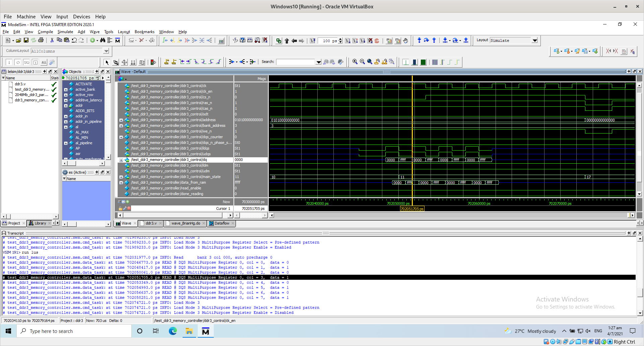The image size is (644, 346).
Task: Open the Search field dropdown arrow
Action: tap(318, 62)
